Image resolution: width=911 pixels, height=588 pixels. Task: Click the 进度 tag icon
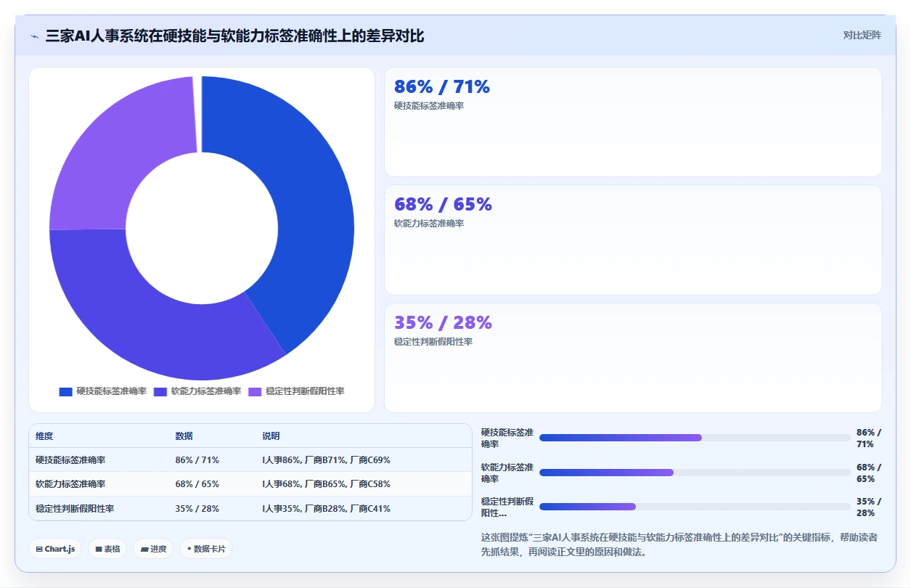(144, 550)
